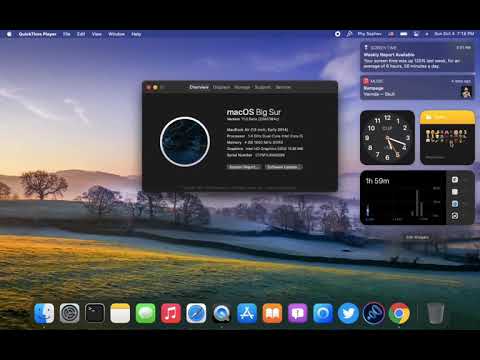
Task: Click the Serial Number line
Action: click(256, 155)
